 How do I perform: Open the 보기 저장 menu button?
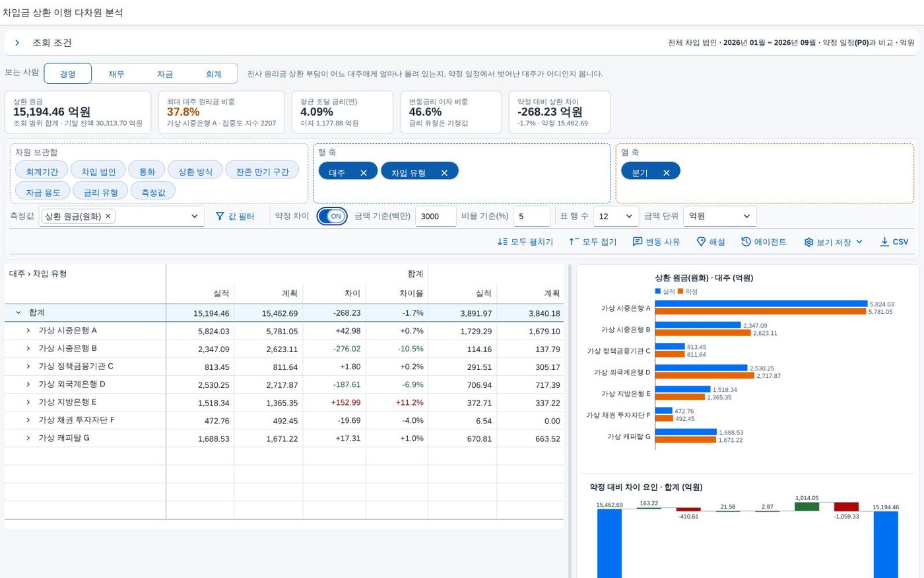coord(834,242)
